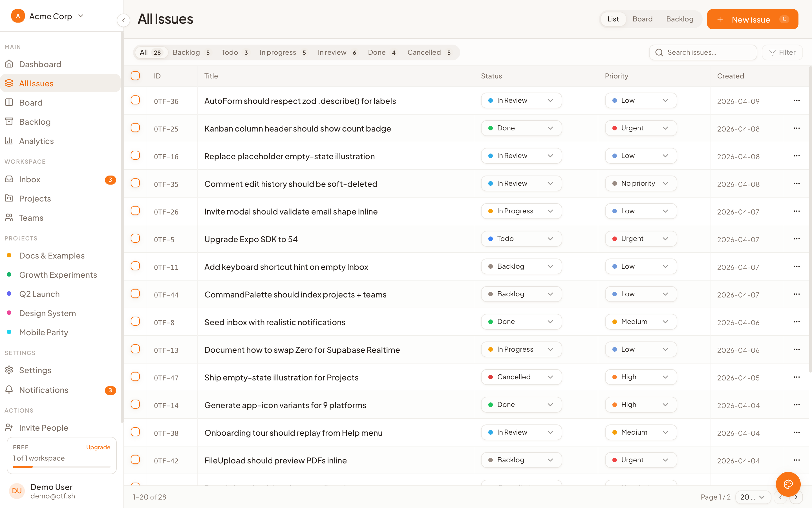The width and height of the screenshot is (812, 508).
Task: Click the Docs & Examples orange color dot
Action: click(x=9, y=255)
